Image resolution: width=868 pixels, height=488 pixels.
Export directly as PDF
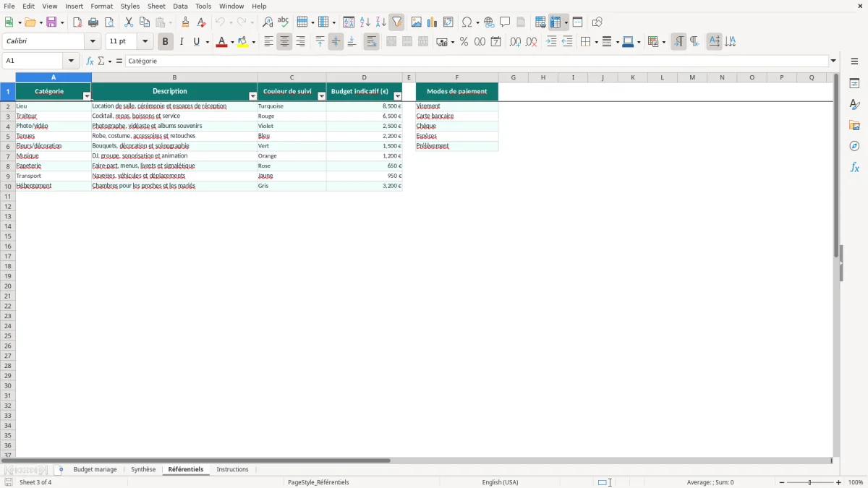point(77,22)
